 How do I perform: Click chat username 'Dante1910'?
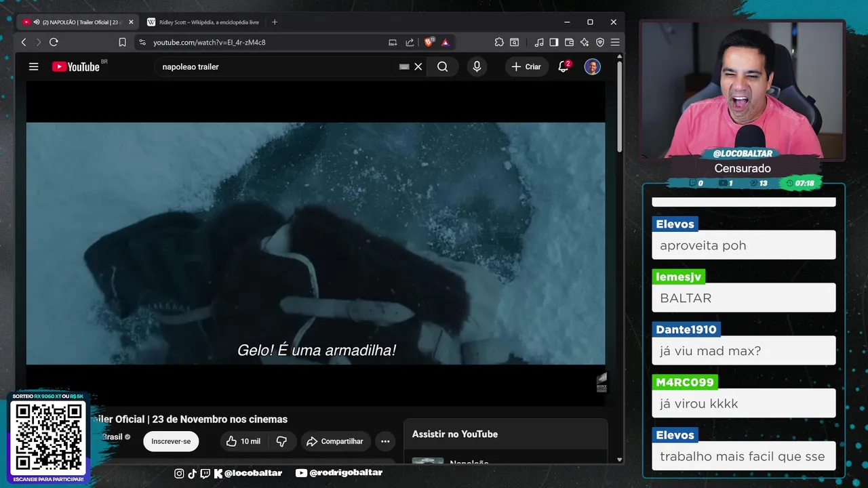(686, 329)
